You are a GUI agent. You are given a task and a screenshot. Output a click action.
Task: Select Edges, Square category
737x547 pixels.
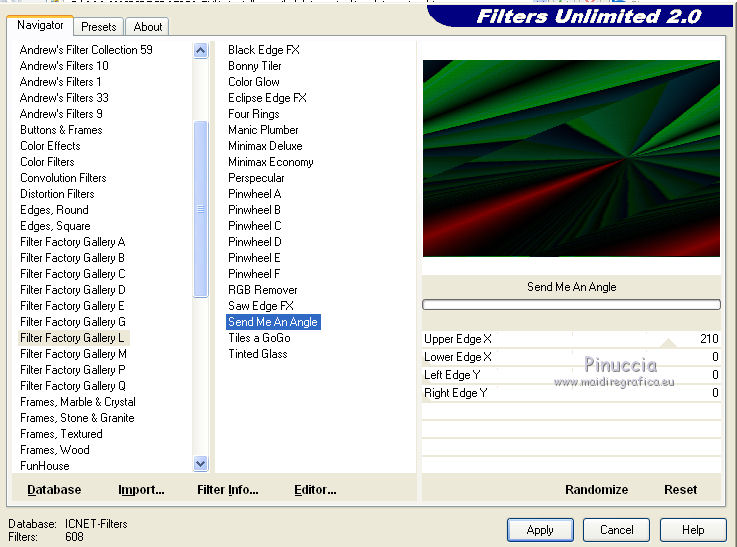tap(55, 226)
